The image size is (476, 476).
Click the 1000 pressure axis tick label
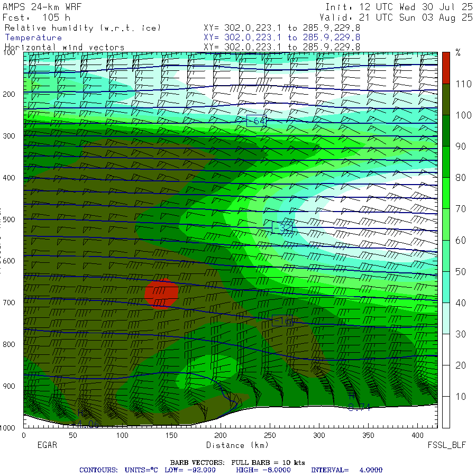8,428
